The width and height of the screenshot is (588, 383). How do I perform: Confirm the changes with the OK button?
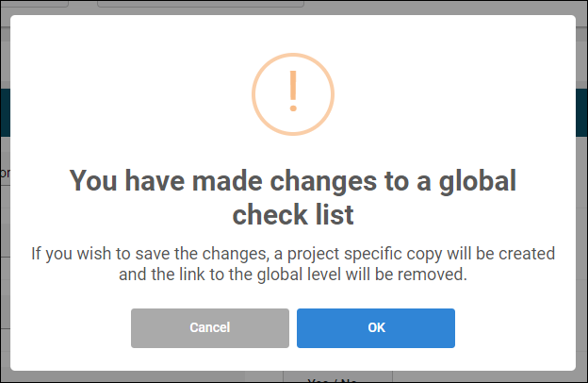[376, 327]
